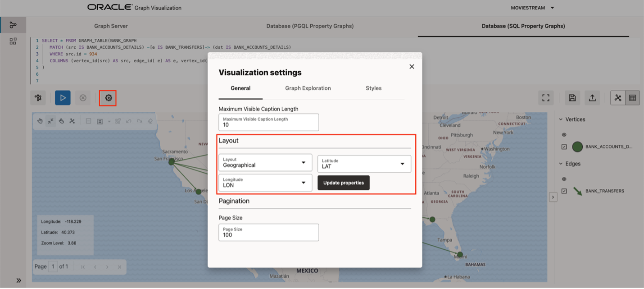Screen dimensions: 644x289
Task: Switch to table view using the grid icon
Action: tap(632, 97)
